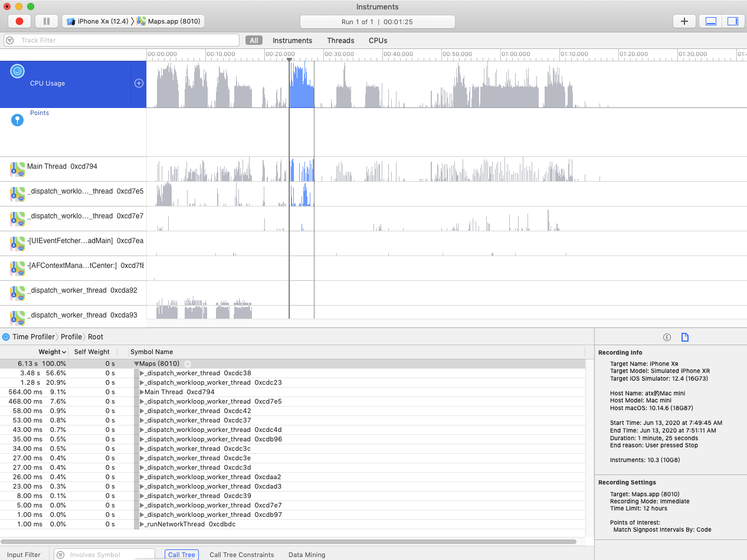The width and height of the screenshot is (747, 560).
Task: Click the Time Profiler breadcrumb icon
Action: pyautogui.click(x=6, y=337)
